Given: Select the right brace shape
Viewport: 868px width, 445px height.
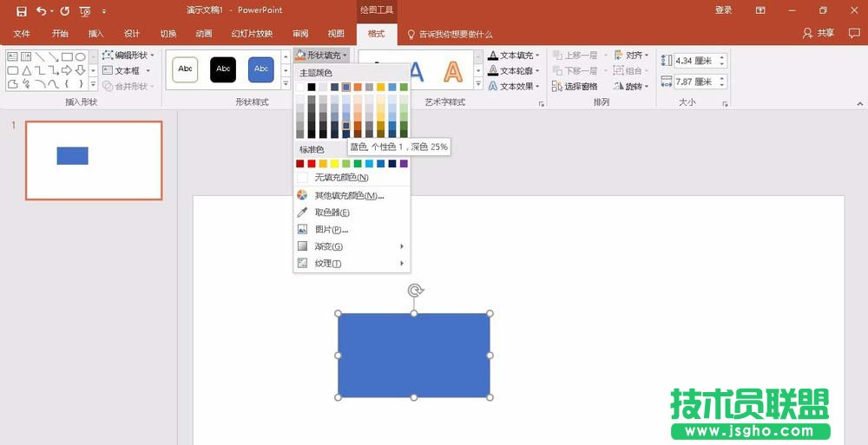Looking at the screenshot, I should click(80, 84).
